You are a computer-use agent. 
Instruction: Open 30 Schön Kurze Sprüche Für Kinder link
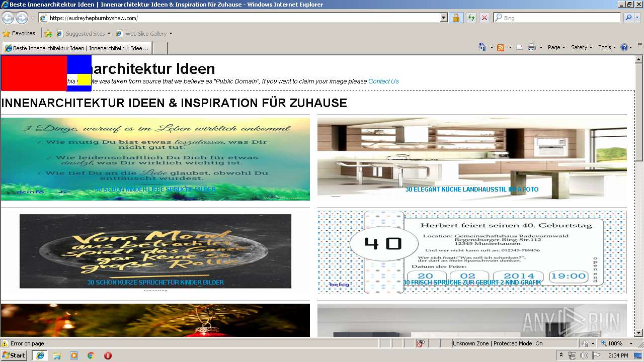pos(155,283)
